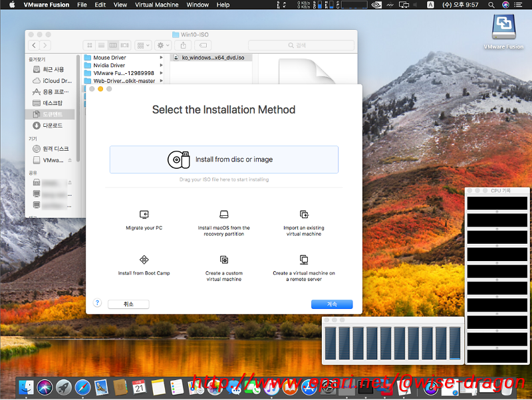The width and height of the screenshot is (532, 400).
Task: Open Spotlight search in menu bar
Action: pos(491,5)
